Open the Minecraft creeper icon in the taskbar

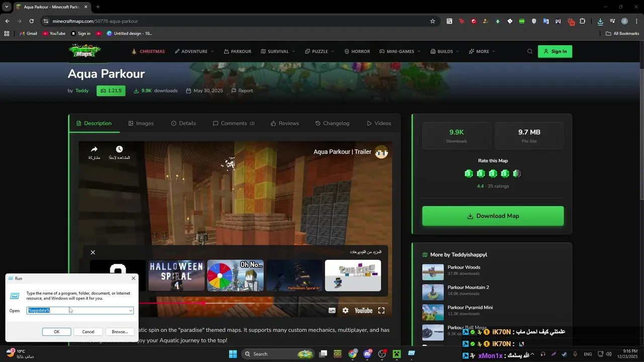396,354
